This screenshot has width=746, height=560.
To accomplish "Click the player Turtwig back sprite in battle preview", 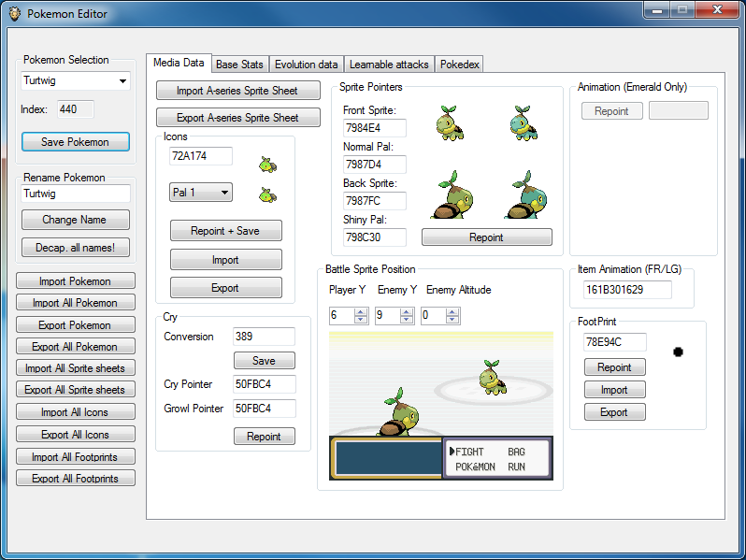I will (398, 412).
